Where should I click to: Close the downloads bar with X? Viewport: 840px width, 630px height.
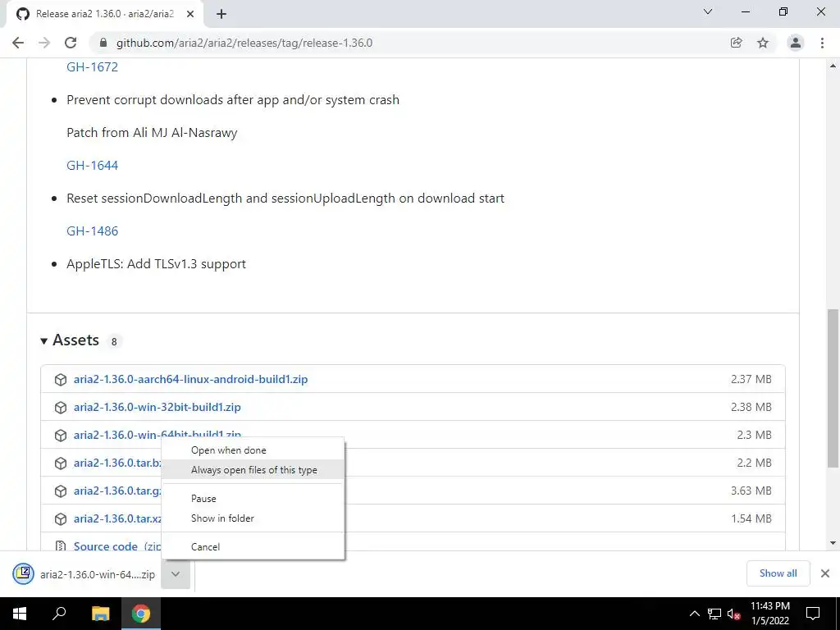[825, 573]
